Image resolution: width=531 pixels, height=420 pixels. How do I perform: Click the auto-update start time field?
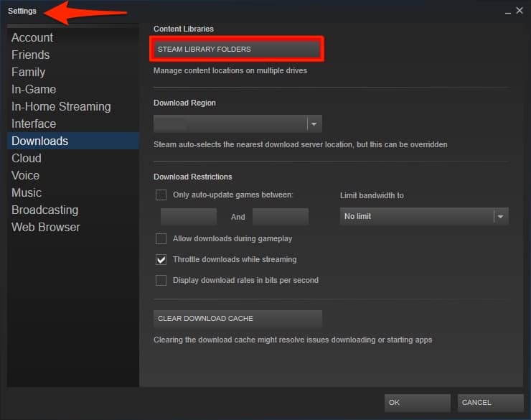pos(189,217)
